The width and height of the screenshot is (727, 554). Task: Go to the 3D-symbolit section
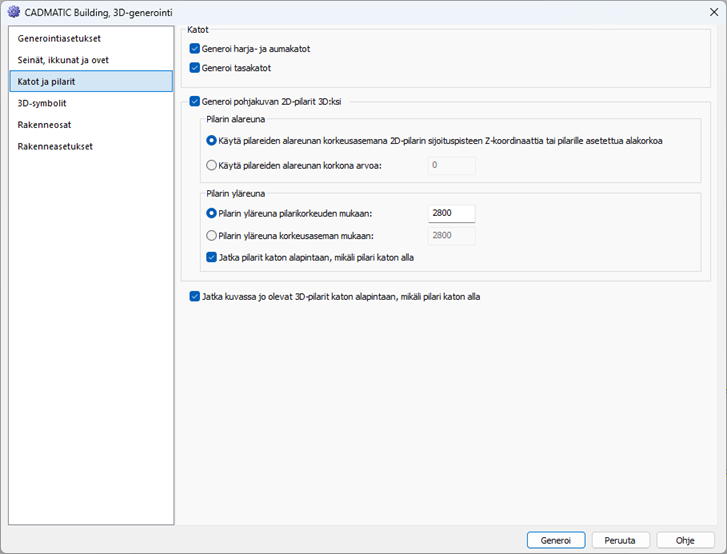[42, 103]
